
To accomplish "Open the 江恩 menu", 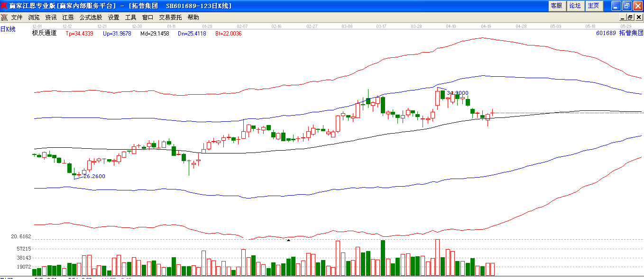I will (68, 17).
